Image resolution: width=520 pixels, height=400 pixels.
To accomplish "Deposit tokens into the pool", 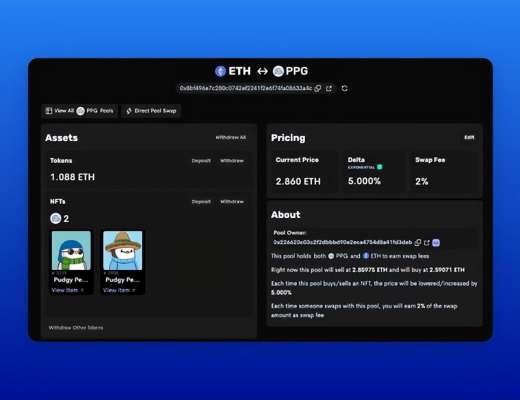I will point(201,161).
